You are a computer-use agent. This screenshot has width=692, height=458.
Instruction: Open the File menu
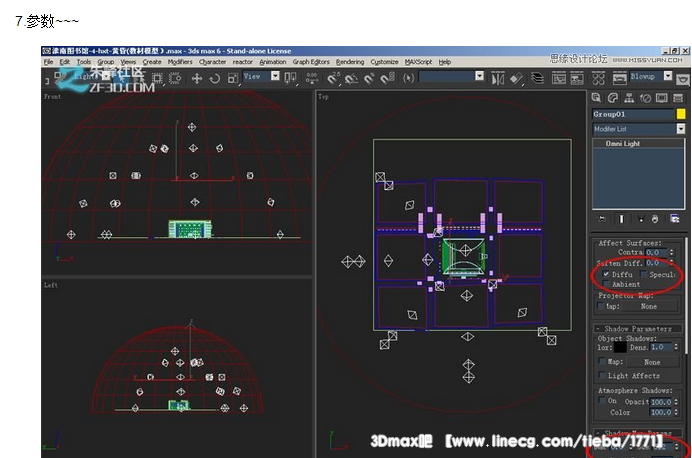click(48, 62)
